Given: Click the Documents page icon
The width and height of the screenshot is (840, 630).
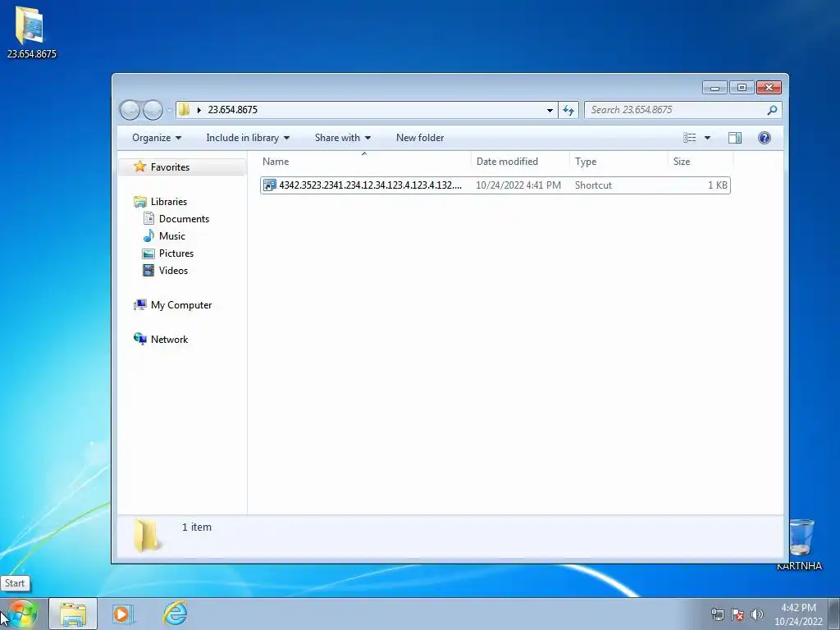Looking at the screenshot, I should click(x=148, y=218).
